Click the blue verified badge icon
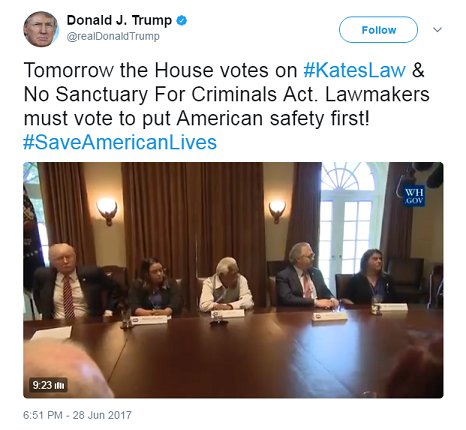466x430 pixels. [x=181, y=21]
